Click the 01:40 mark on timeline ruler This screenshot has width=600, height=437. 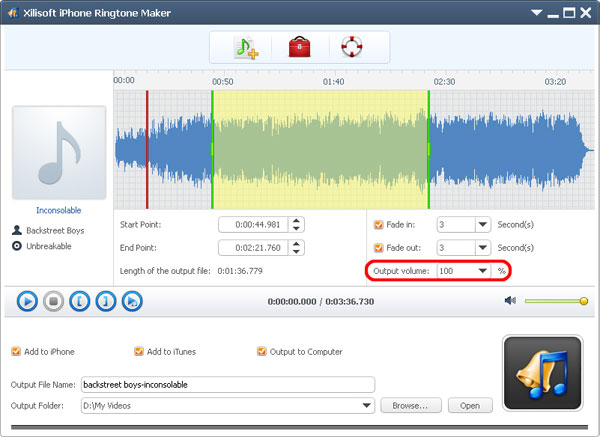(333, 82)
